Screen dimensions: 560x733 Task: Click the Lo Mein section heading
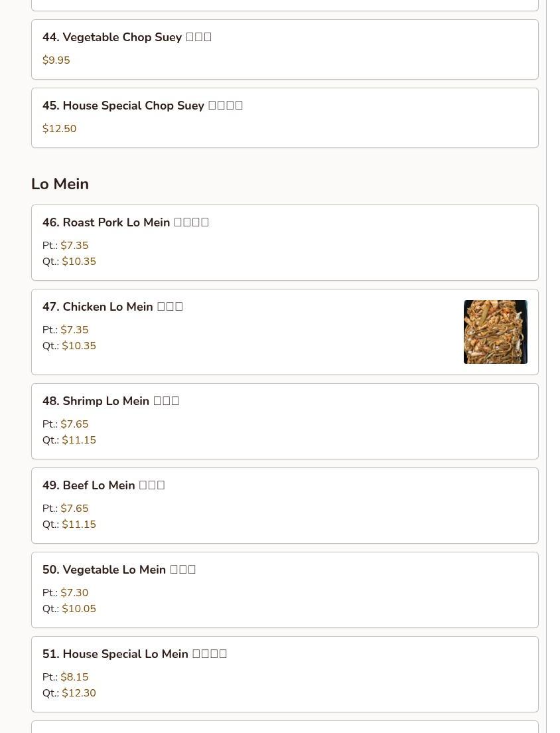point(60,184)
